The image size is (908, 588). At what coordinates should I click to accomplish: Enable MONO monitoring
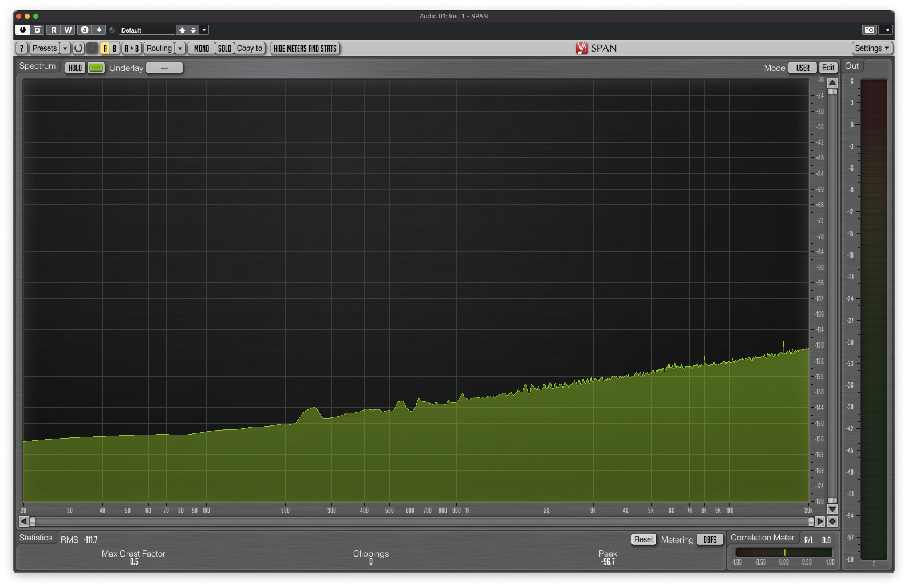(x=202, y=48)
